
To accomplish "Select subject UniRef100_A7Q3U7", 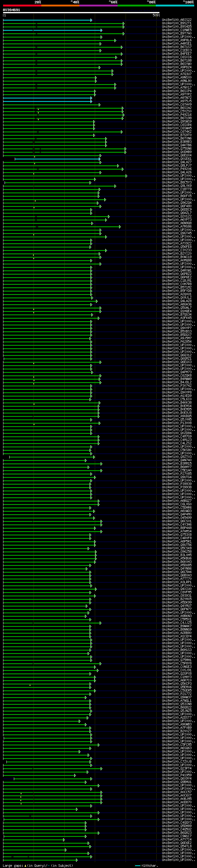I will click(177, 74).
